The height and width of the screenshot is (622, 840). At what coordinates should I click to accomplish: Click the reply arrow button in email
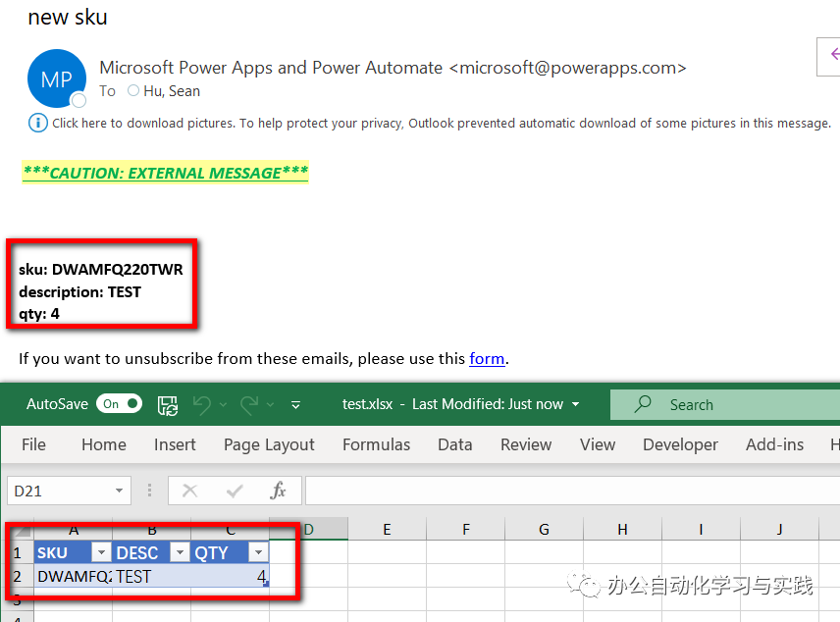pyautogui.click(x=832, y=55)
